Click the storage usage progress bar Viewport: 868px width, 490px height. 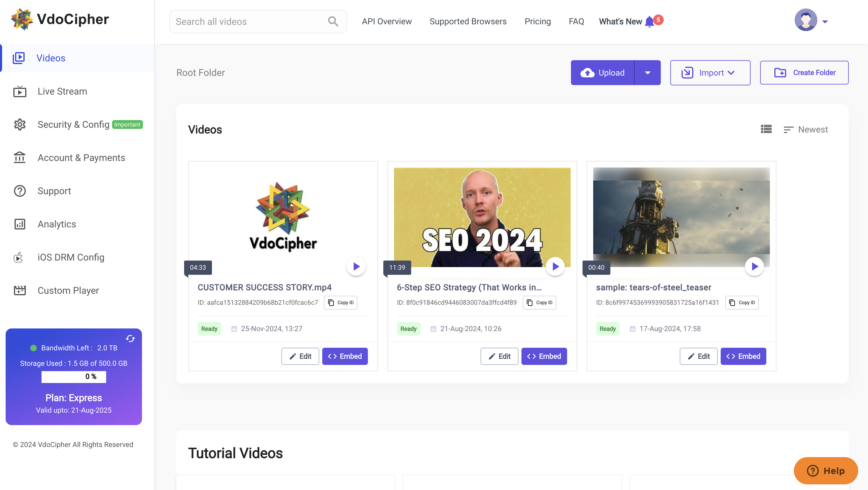(74, 377)
